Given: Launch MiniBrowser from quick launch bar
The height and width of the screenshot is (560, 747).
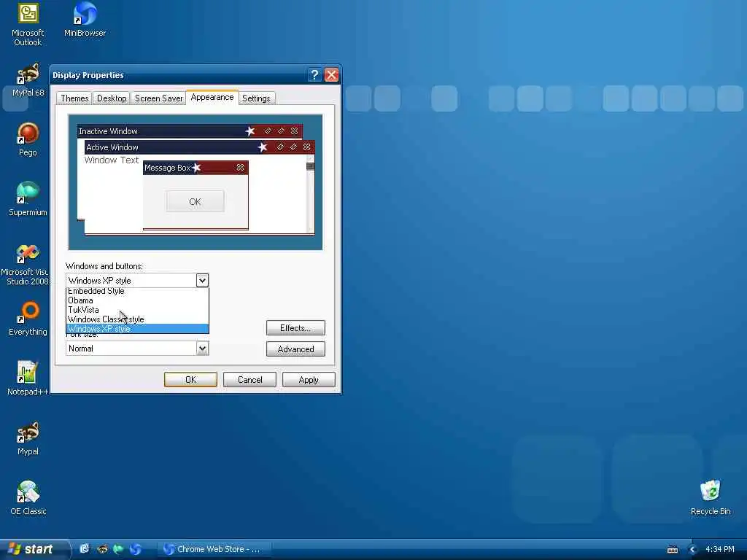Looking at the screenshot, I should point(135,549).
